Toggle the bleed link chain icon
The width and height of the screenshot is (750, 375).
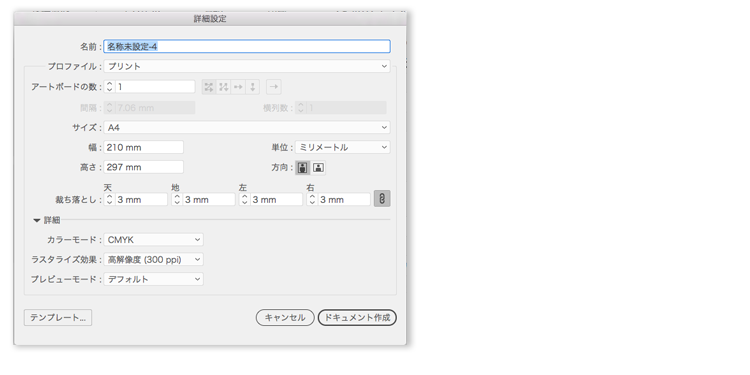(x=382, y=199)
